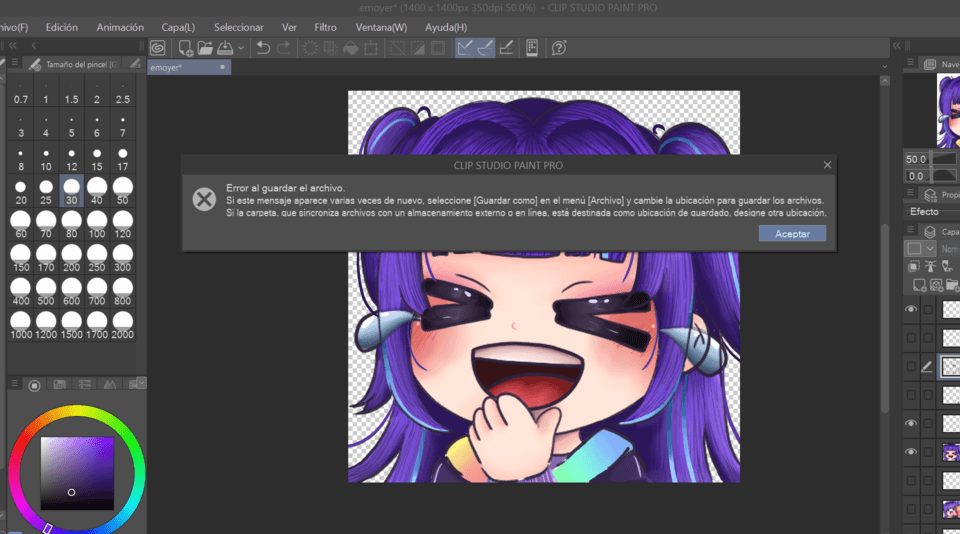Toggle Snap to special ruler
This screenshot has width=960, height=534.
(485, 48)
